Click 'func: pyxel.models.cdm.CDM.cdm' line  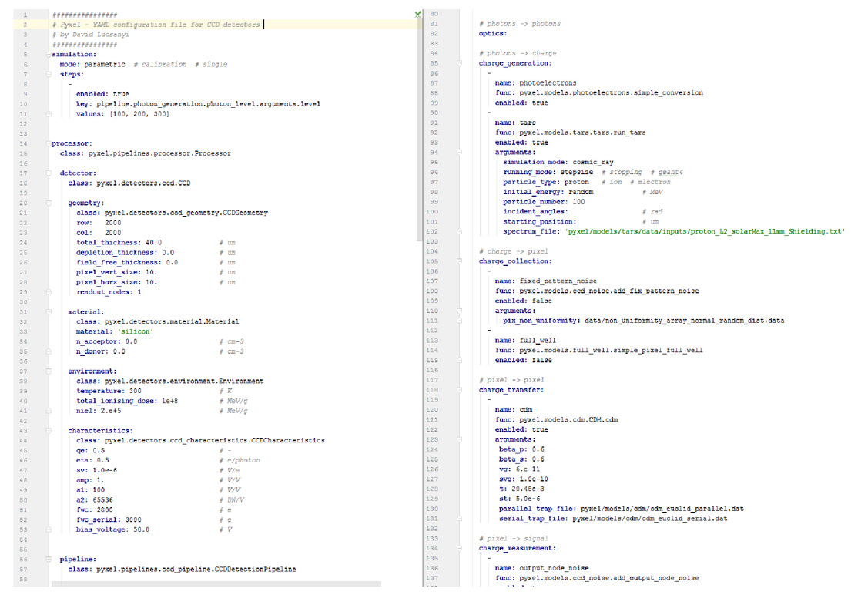coord(556,420)
